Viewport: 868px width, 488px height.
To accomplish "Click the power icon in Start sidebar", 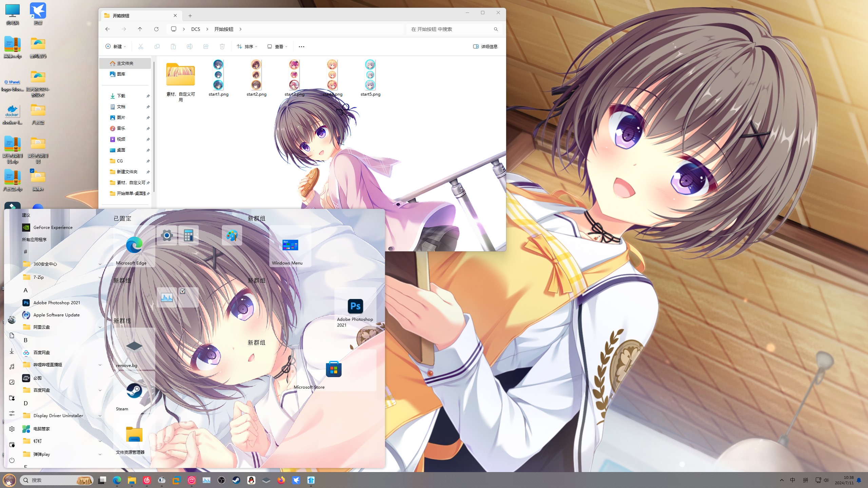I will (12, 460).
